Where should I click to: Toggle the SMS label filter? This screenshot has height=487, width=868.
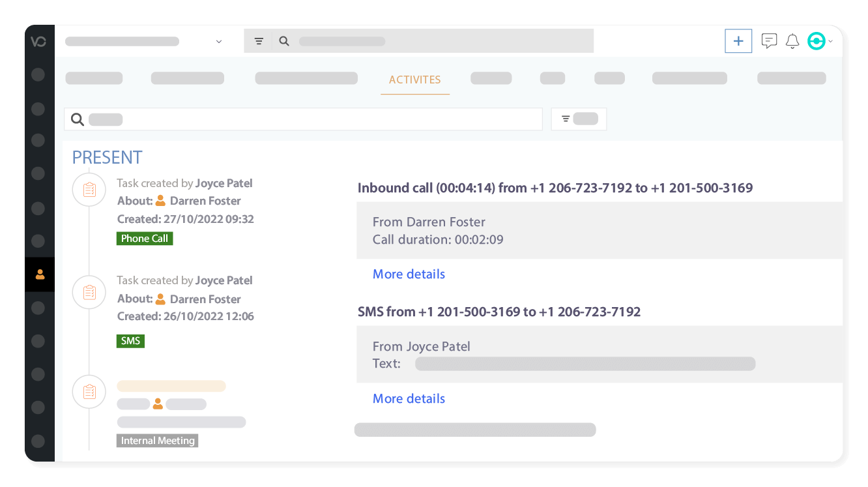tap(130, 340)
